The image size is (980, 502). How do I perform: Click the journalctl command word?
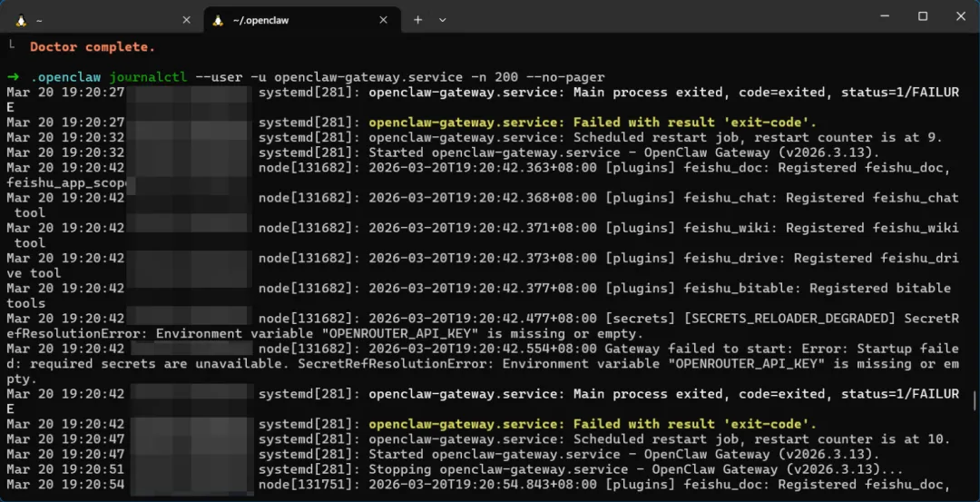coord(148,77)
